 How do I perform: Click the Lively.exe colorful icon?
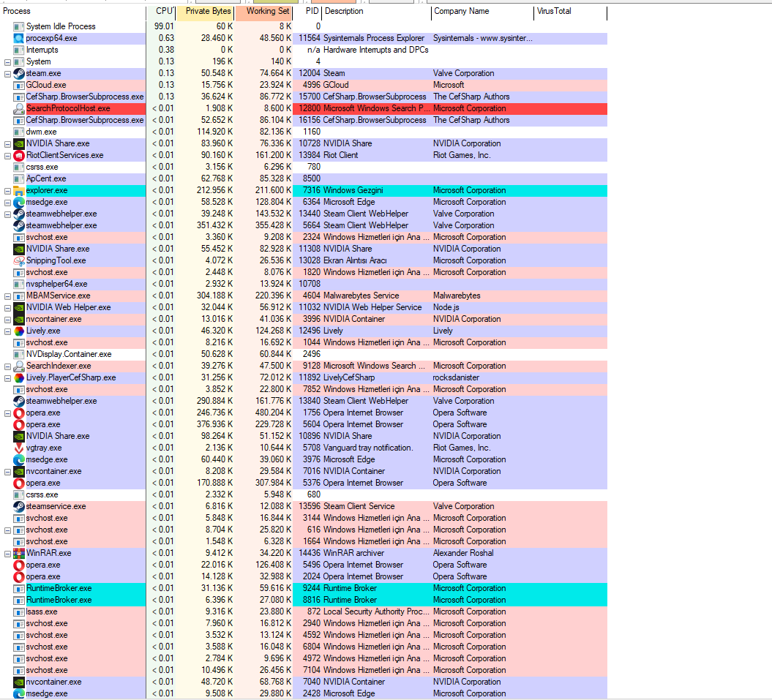[19, 331]
